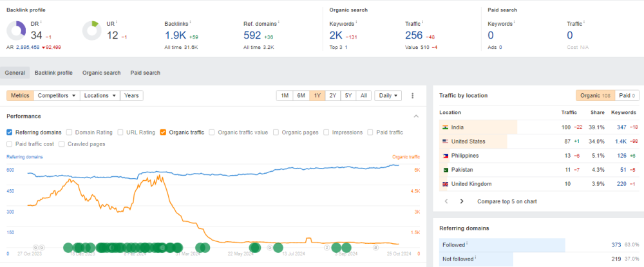Open the Organic search tab
The height and width of the screenshot is (267, 644).
pos(102,73)
